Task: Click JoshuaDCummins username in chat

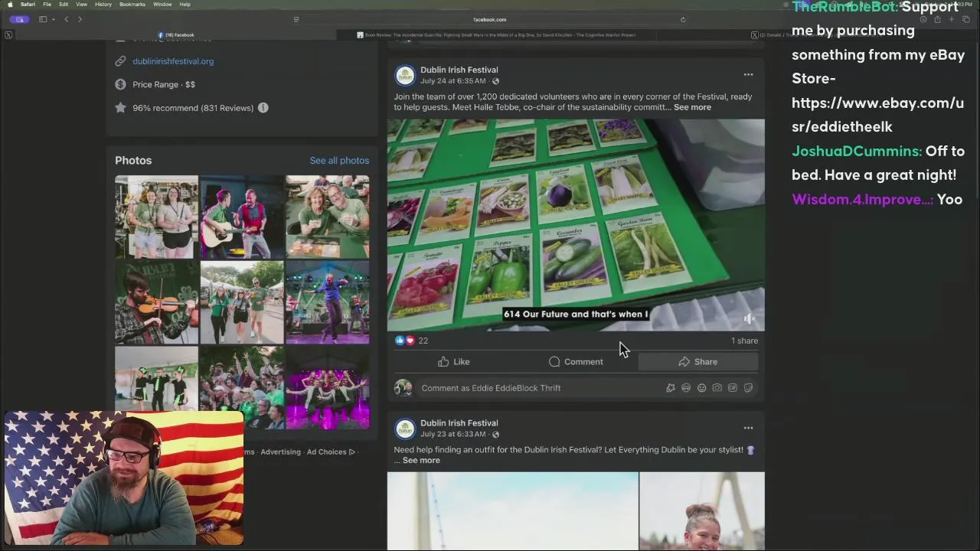Action: tap(856, 151)
